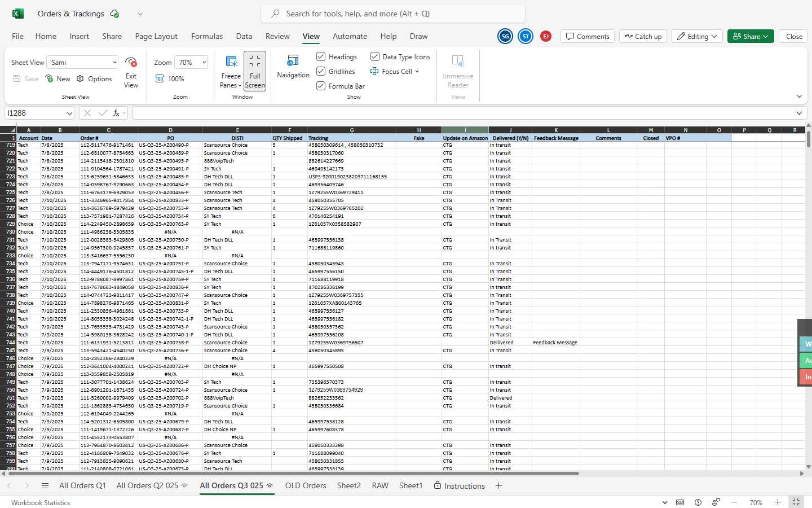Open the Automate tab
The height and width of the screenshot is (508, 812).
pyautogui.click(x=350, y=36)
